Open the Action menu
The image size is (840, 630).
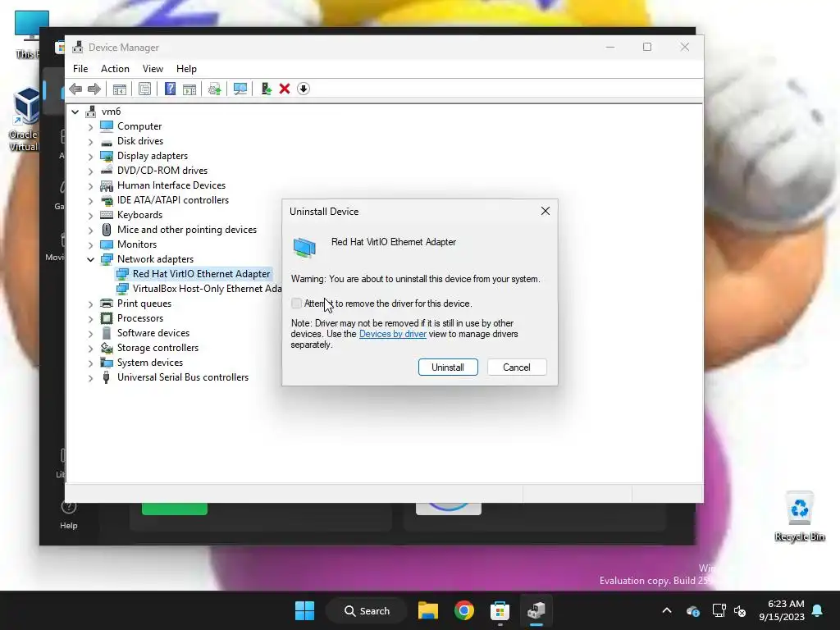click(115, 69)
